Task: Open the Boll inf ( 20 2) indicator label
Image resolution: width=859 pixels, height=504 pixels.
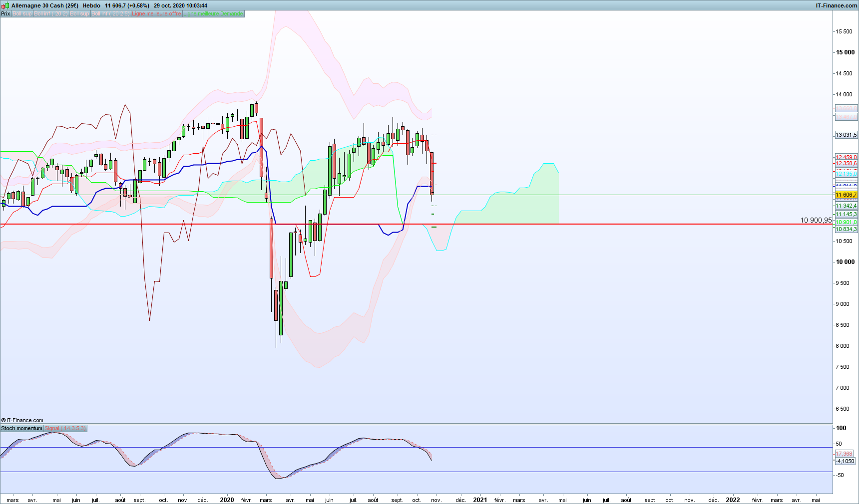Action: coord(51,13)
